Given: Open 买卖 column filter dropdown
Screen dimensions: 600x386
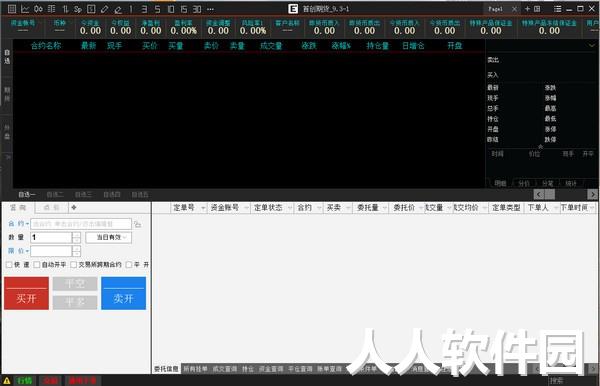Looking at the screenshot, I should [348, 208].
